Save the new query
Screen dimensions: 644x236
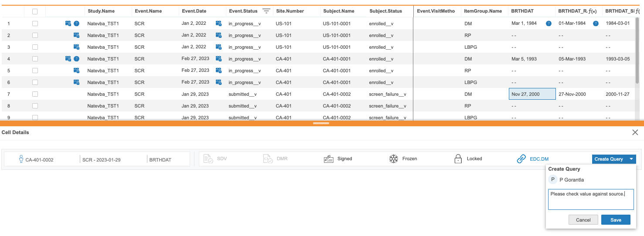pyautogui.click(x=615, y=220)
